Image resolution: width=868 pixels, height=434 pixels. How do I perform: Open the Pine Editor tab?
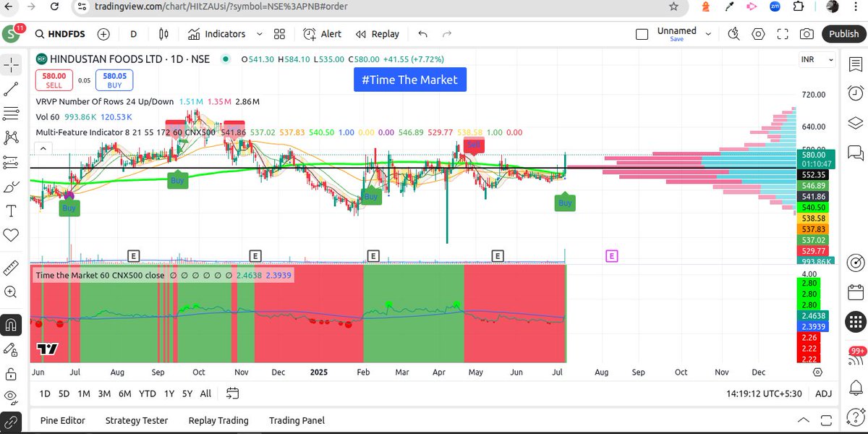(x=63, y=420)
